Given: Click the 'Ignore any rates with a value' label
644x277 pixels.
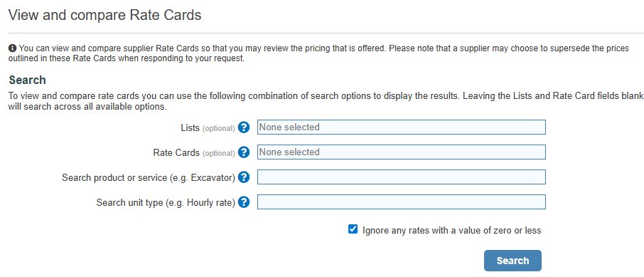Looking at the screenshot, I should tap(452, 231).
